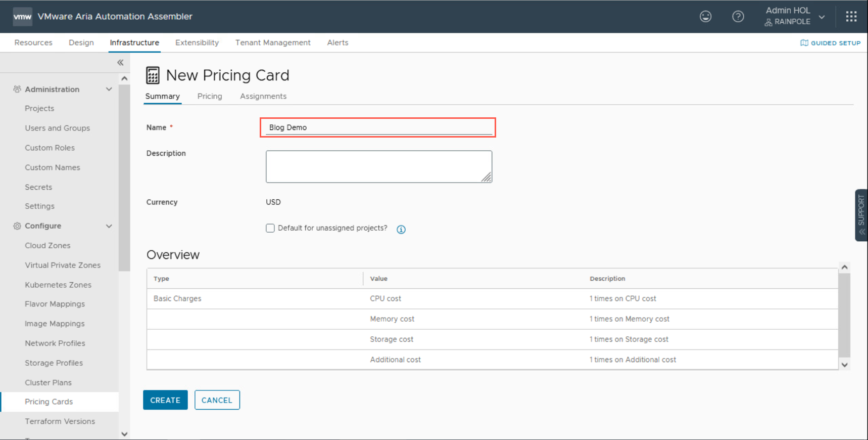Click into the Description text area
868x440 pixels.
378,166
